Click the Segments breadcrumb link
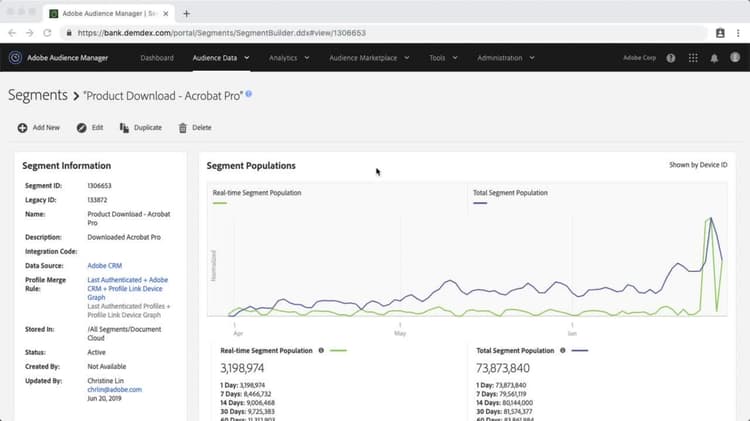This screenshot has height=421, width=750. pos(37,95)
